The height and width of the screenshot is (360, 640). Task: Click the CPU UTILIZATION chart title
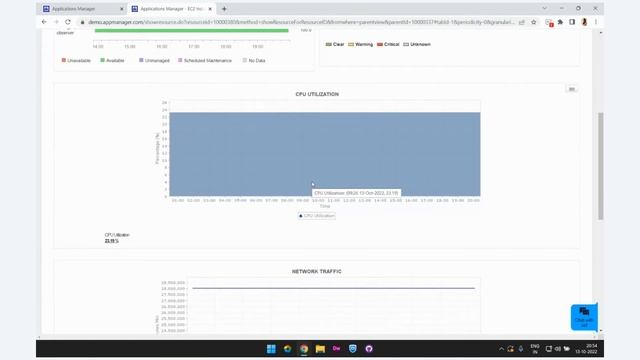pyautogui.click(x=317, y=94)
